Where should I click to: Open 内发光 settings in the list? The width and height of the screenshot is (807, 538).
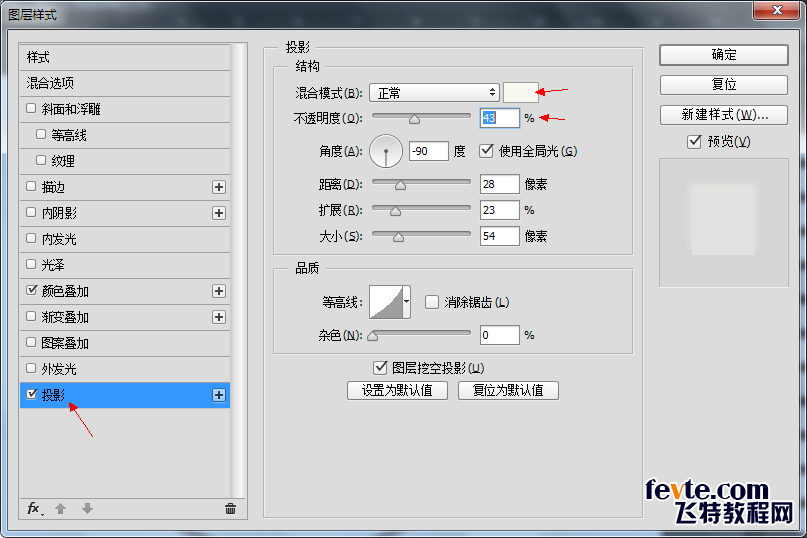pyautogui.click(x=125, y=239)
